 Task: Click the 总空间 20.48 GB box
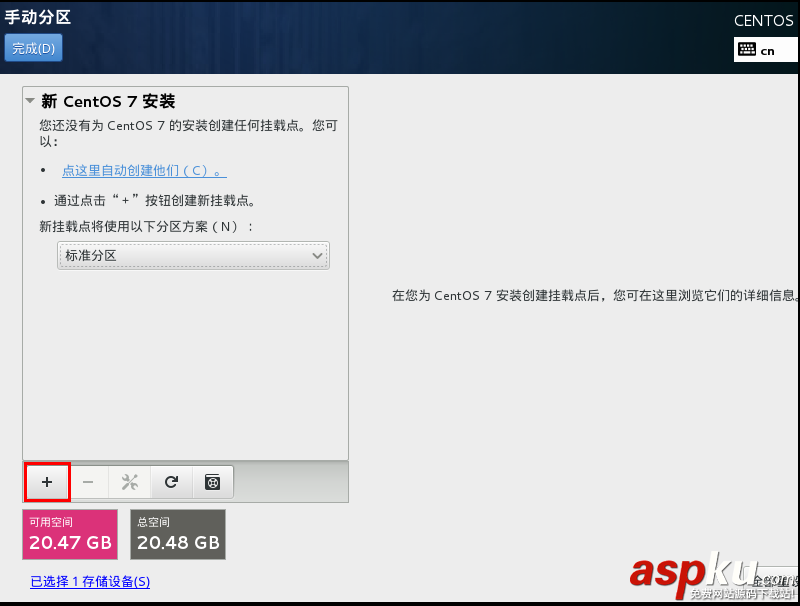click(x=178, y=534)
